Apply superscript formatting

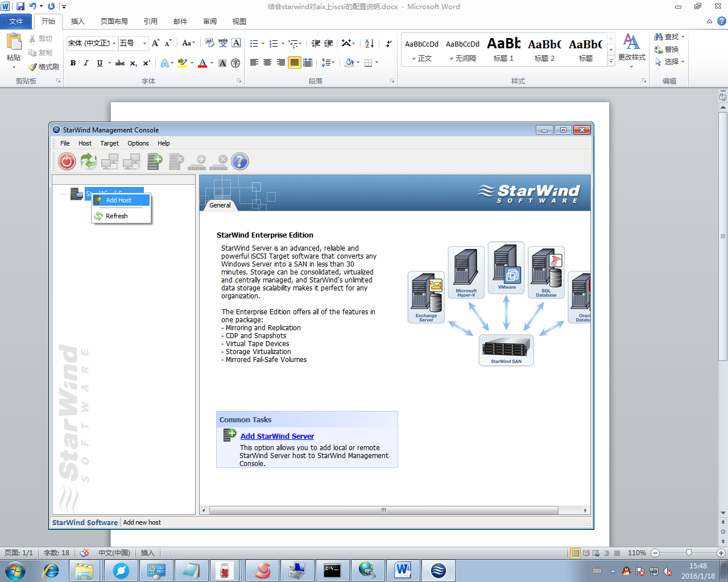tap(146, 63)
